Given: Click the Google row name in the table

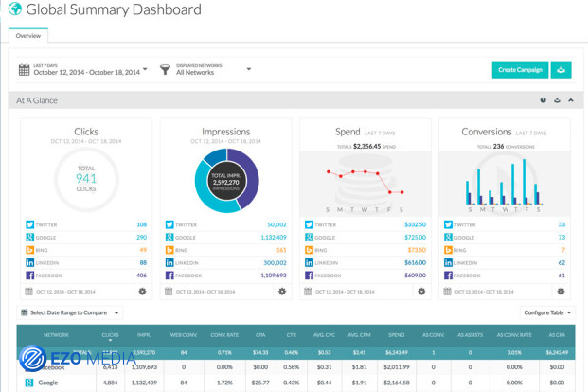Looking at the screenshot, I should tap(48, 383).
